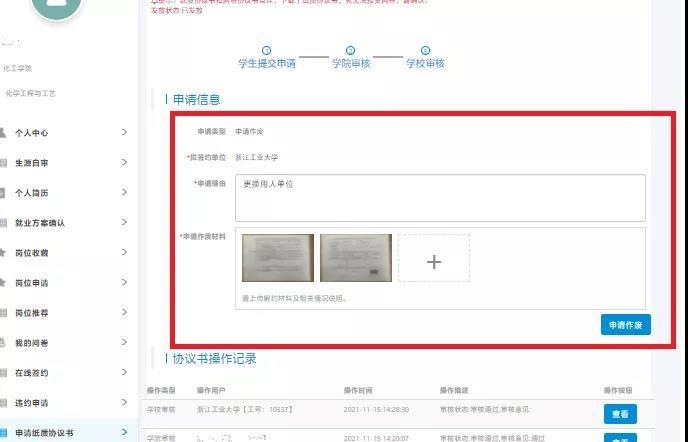The width and height of the screenshot is (688, 442).
Task: Click step 1 circle 学生提交申请
Action: pyautogui.click(x=266, y=50)
